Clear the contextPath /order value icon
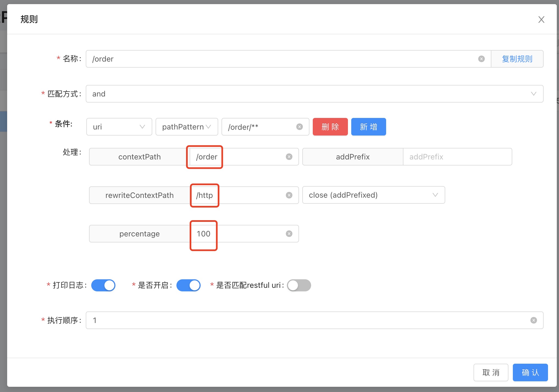 pyautogui.click(x=289, y=157)
